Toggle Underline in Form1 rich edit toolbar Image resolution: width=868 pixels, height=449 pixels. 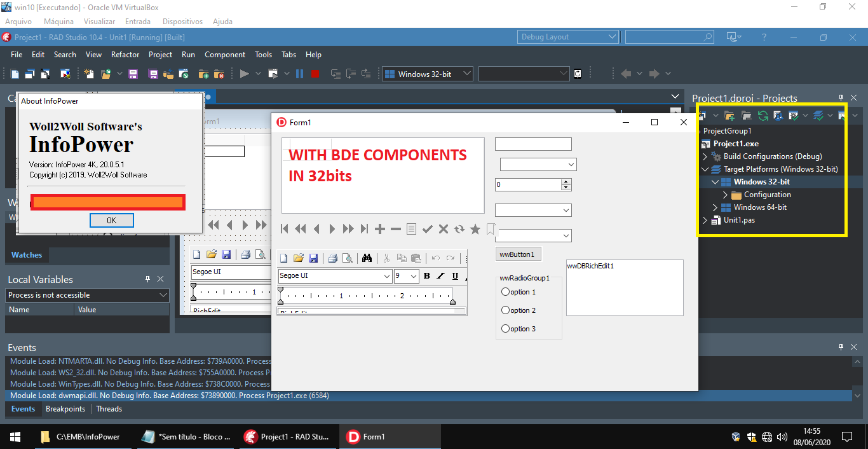[x=455, y=276]
